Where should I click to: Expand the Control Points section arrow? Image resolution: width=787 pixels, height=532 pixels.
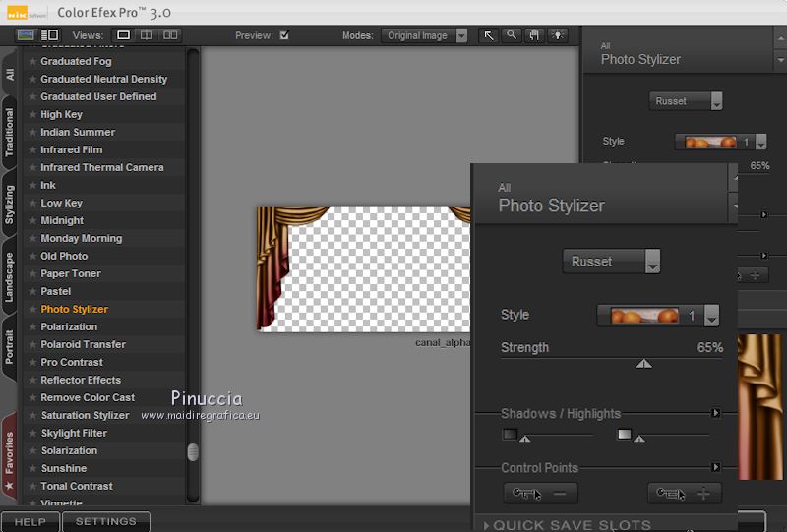tap(716, 467)
